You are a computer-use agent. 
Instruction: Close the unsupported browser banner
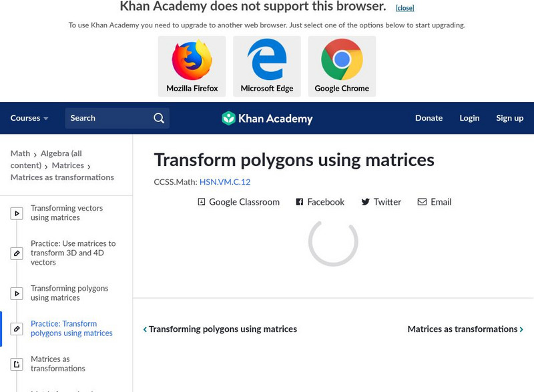(x=405, y=8)
